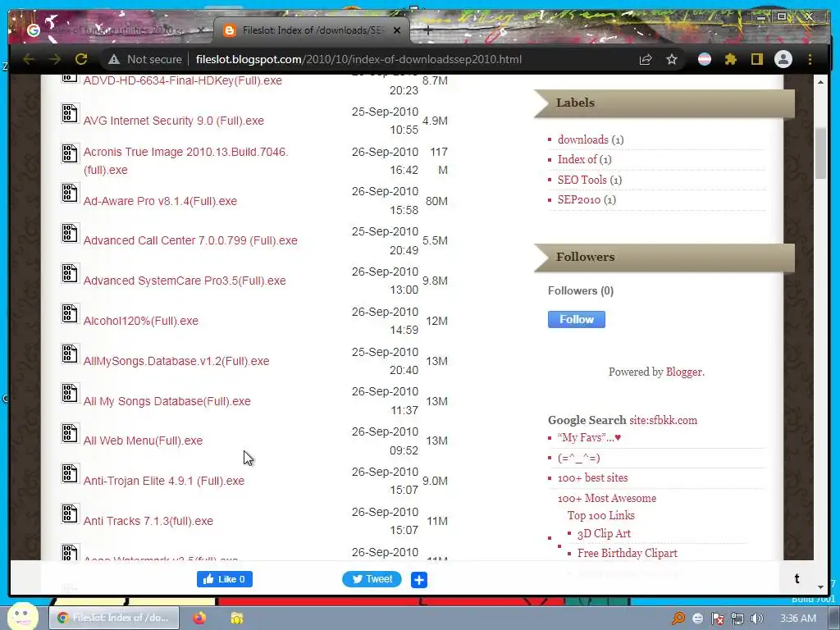Screen dimensions: 840x630
Task: Click the blue plus share icon
Action: point(419,580)
